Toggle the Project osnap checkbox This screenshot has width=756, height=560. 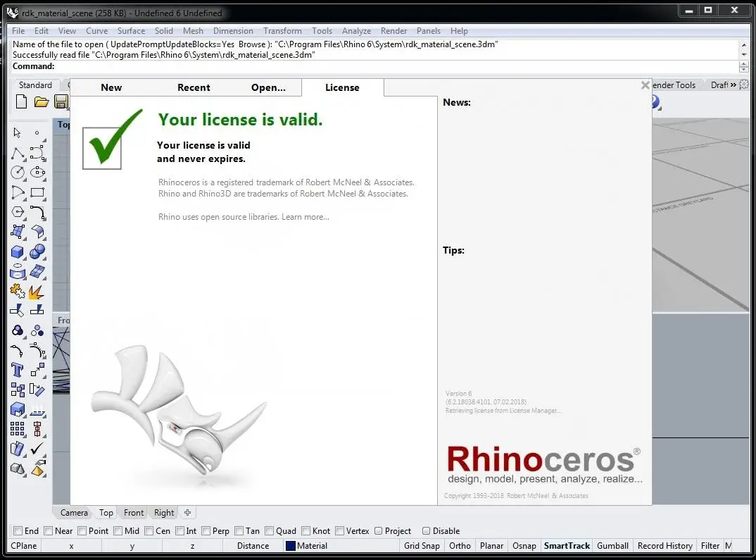point(379,531)
